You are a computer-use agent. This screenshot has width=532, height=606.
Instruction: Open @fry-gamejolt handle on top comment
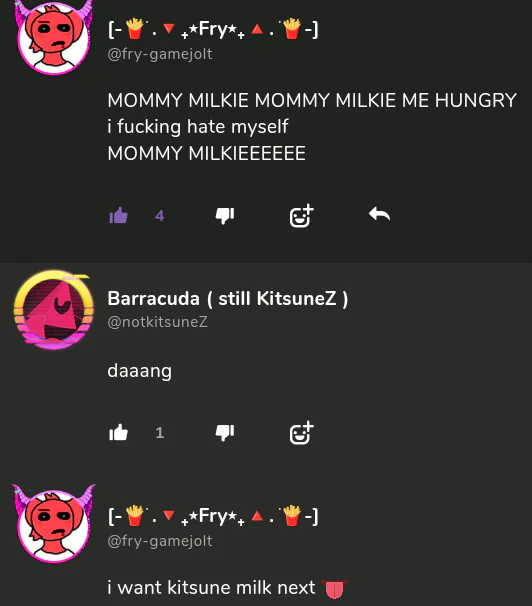pyautogui.click(x=160, y=54)
